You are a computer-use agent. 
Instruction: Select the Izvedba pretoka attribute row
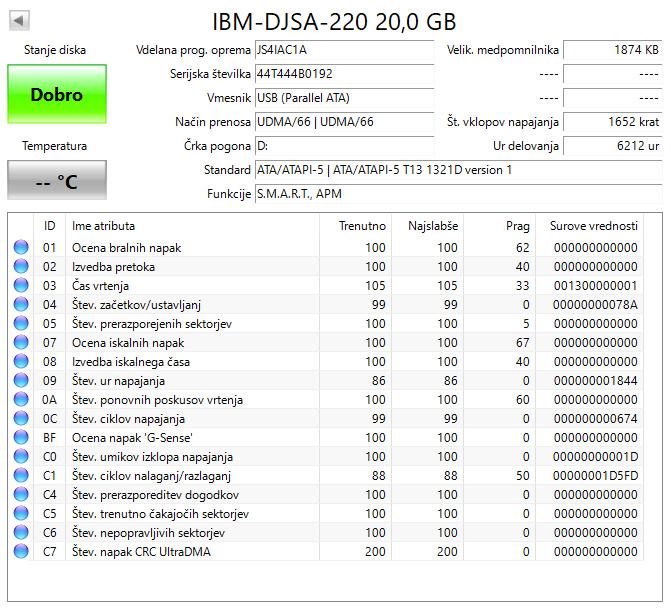[x=200, y=267]
